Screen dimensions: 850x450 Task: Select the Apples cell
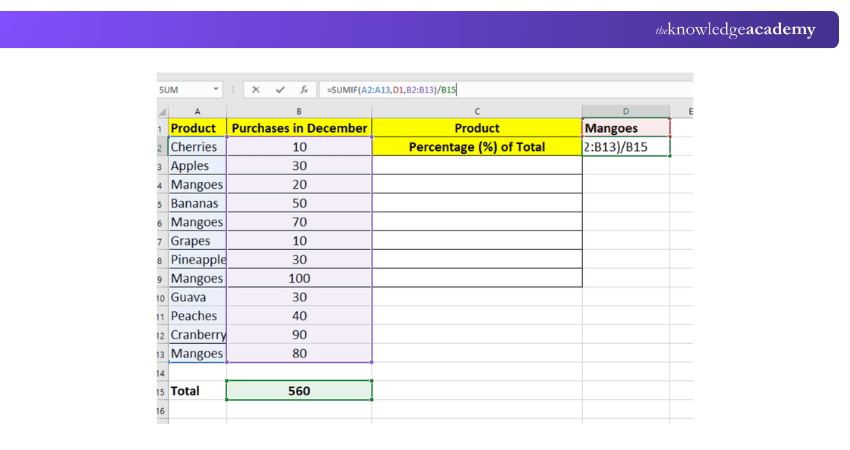(x=197, y=165)
